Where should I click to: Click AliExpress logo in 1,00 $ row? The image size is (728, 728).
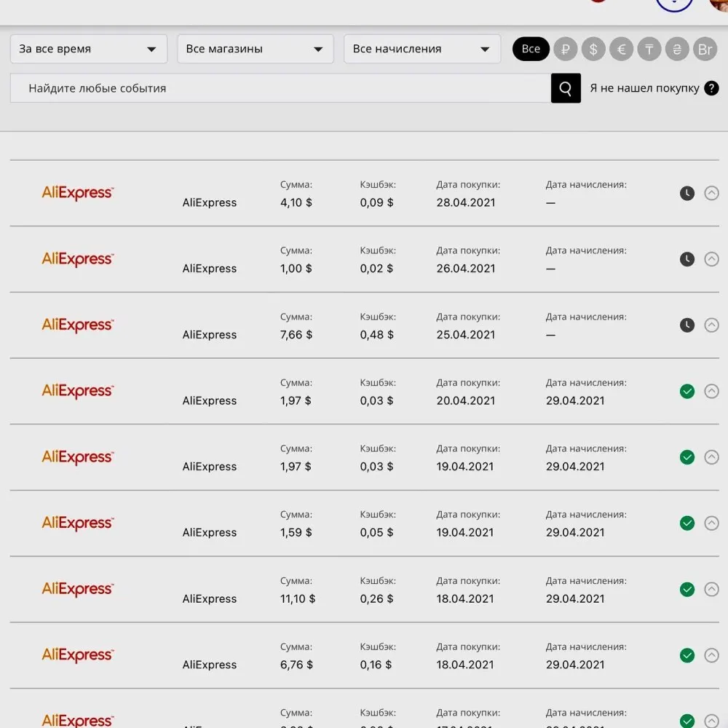78,258
